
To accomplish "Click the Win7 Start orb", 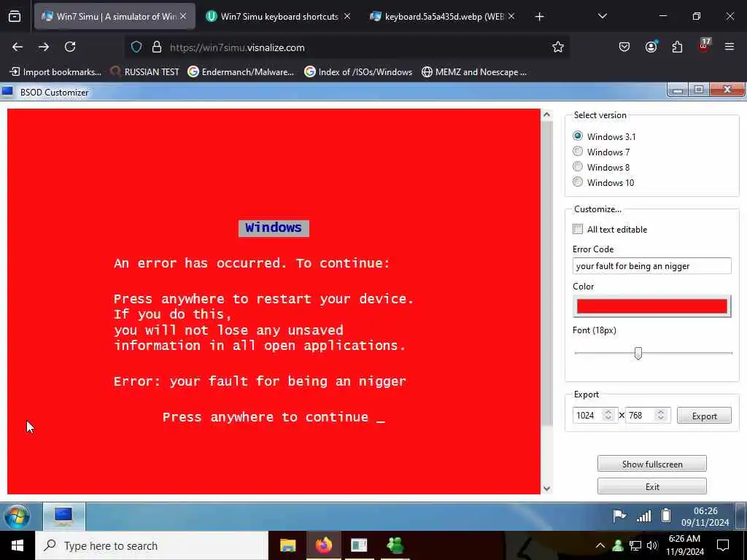I will [x=18, y=516].
